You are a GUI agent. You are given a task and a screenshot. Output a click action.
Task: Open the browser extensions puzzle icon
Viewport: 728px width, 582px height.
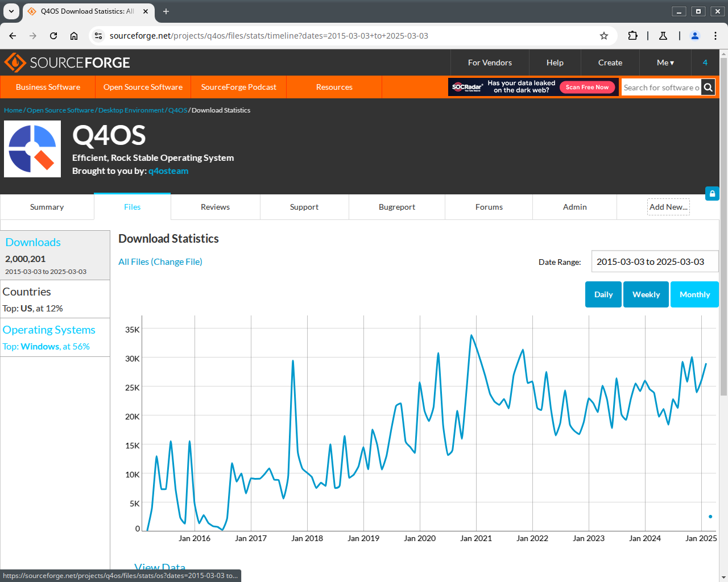632,36
